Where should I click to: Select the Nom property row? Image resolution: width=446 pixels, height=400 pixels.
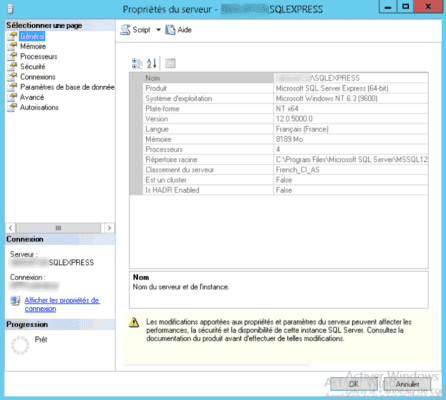point(279,78)
